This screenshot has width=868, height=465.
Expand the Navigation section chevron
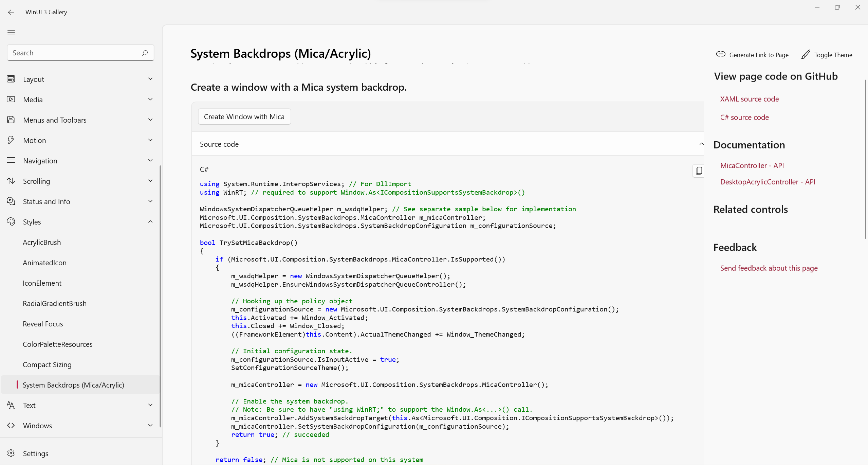[150, 160]
